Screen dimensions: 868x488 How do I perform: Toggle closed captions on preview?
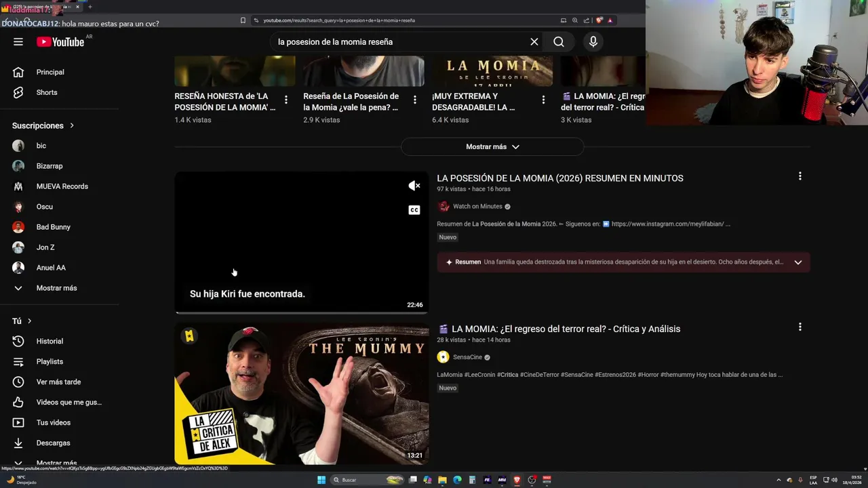point(414,210)
